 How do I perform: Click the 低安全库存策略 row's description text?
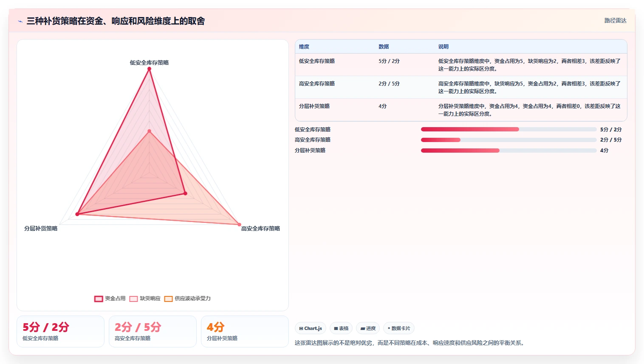tap(529, 65)
